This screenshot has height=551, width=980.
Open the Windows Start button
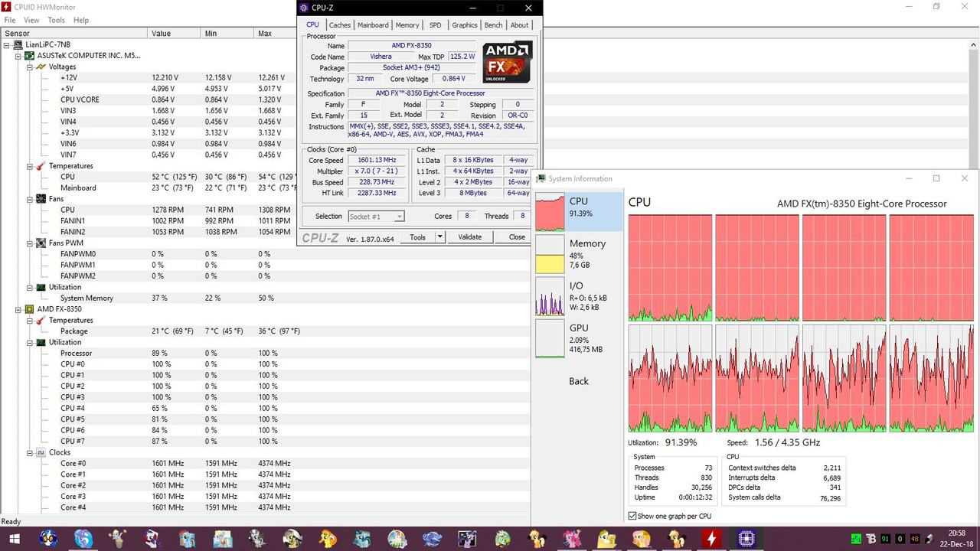(x=15, y=540)
